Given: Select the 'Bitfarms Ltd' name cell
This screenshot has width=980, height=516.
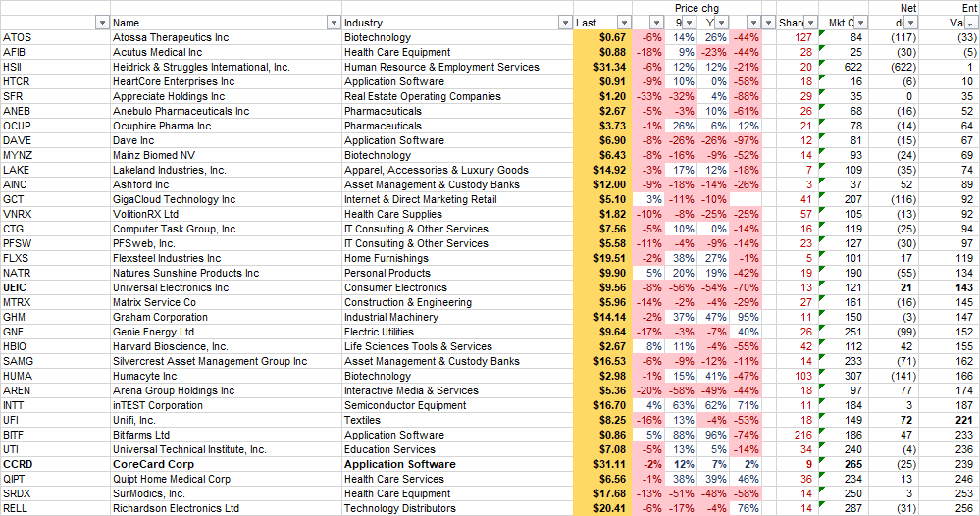Looking at the screenshot, I should tap(226, 435).
